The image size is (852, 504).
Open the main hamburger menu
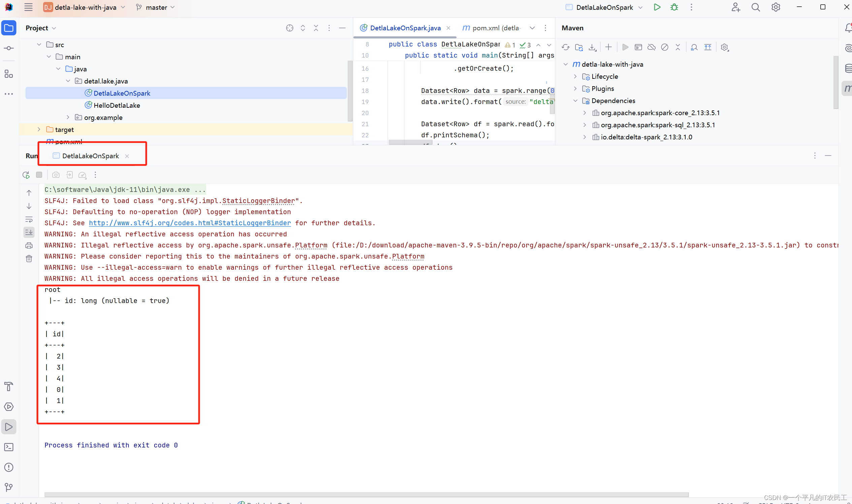[x=28, y=7]
